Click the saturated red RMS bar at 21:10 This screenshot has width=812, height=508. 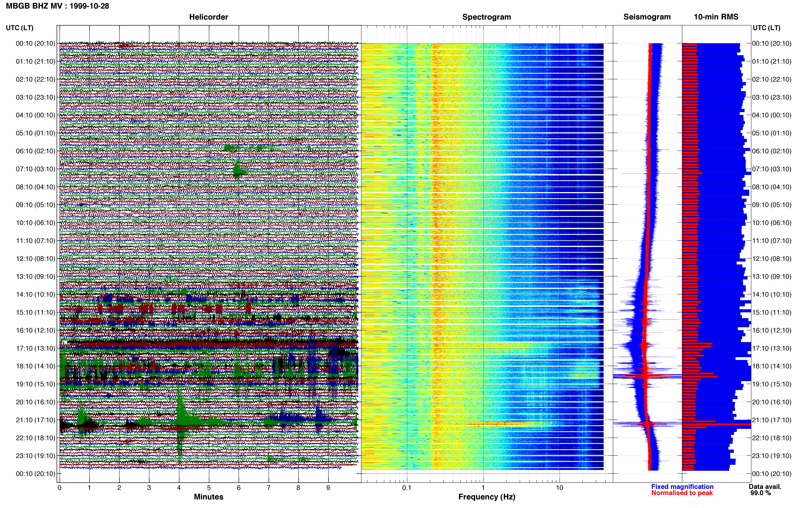point(717,424)
